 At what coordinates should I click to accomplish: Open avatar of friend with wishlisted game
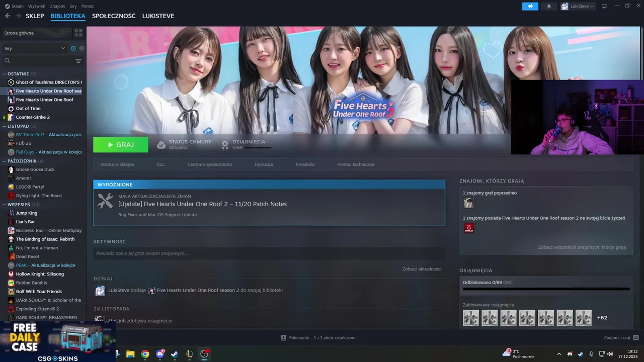point(468,228)
